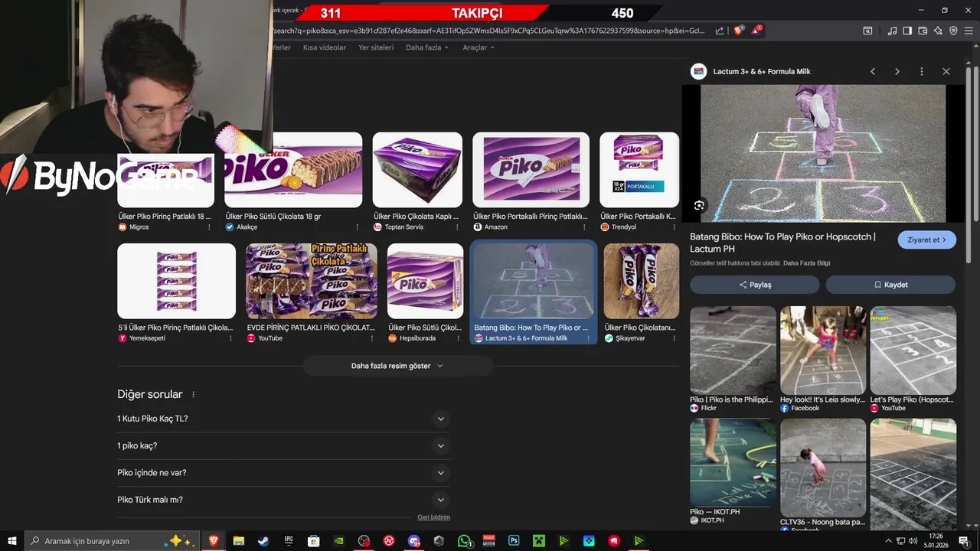Open Steam from the taskbar
Screen dimensions: 980x551
point(263,540)
